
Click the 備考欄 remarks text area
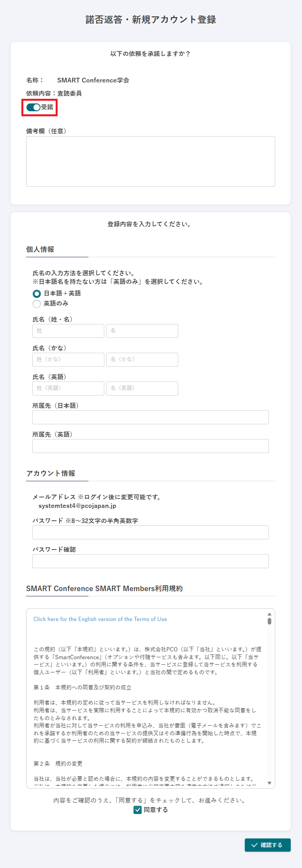150,161
